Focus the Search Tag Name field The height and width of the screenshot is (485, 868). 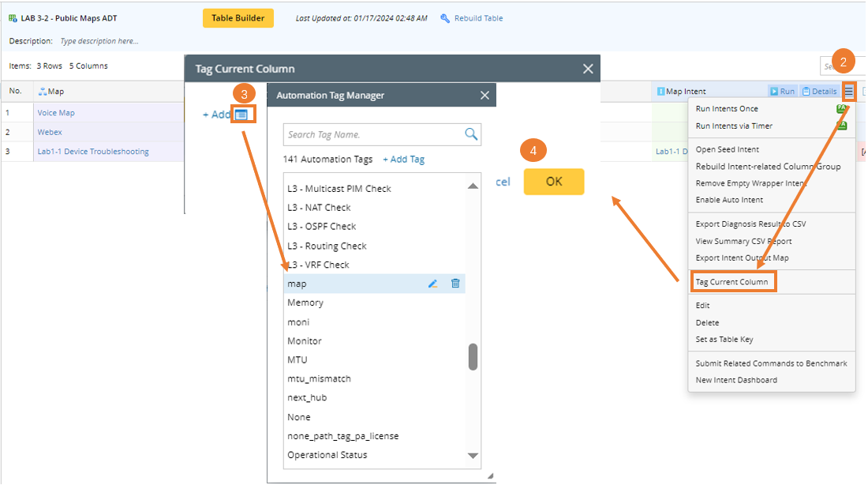tap(372, 134)
